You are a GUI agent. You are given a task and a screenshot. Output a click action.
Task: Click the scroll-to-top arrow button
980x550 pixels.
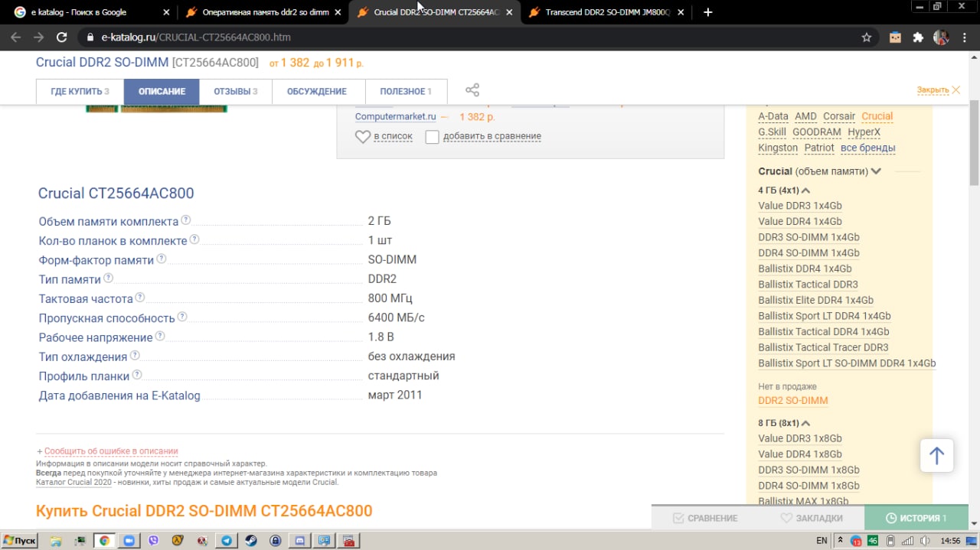(936, 456)
